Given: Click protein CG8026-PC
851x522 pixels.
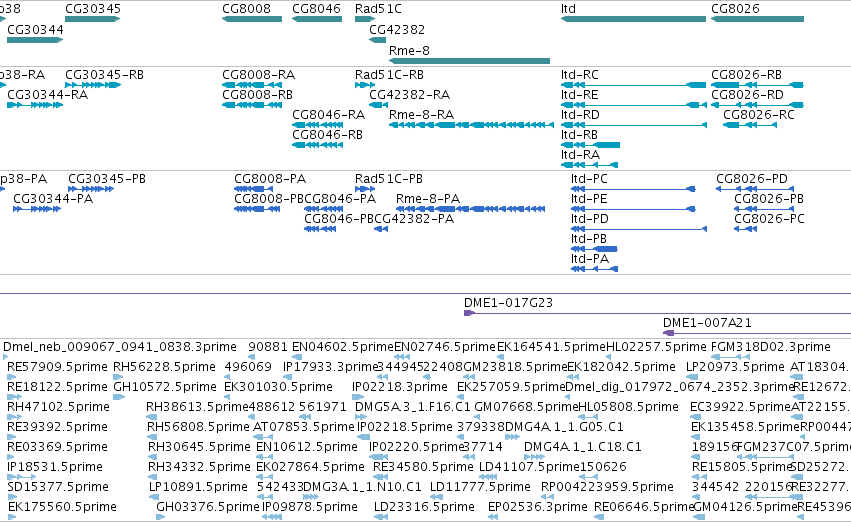Looking at the screenshot, I should pyautogui.click(x=746, y=229).
